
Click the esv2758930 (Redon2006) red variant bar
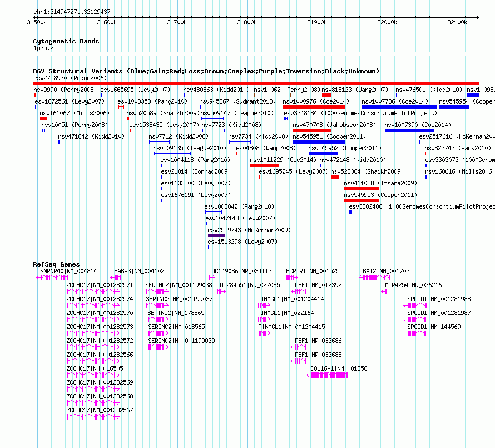256,83
